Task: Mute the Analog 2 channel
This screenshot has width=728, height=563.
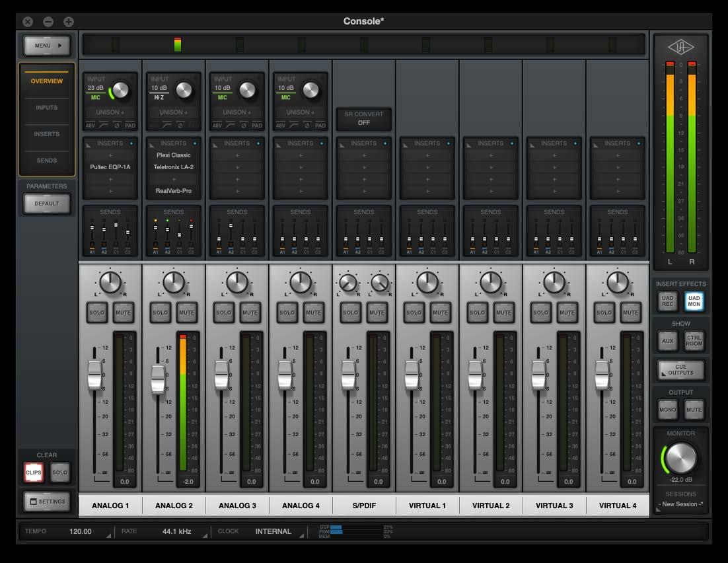Action: [187, 313]
